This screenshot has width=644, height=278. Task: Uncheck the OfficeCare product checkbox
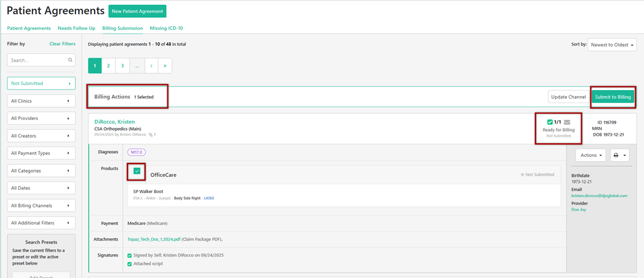click(137, 171)
